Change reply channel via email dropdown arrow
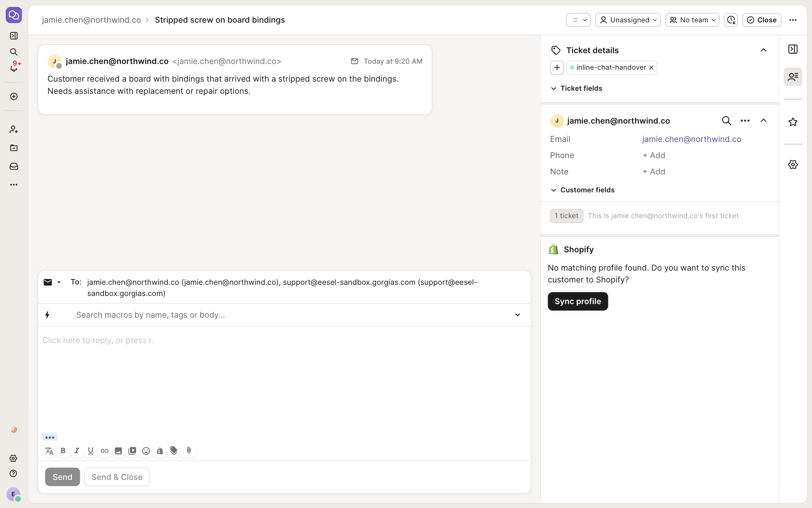The image size is (812, 508). pos(59,282)
